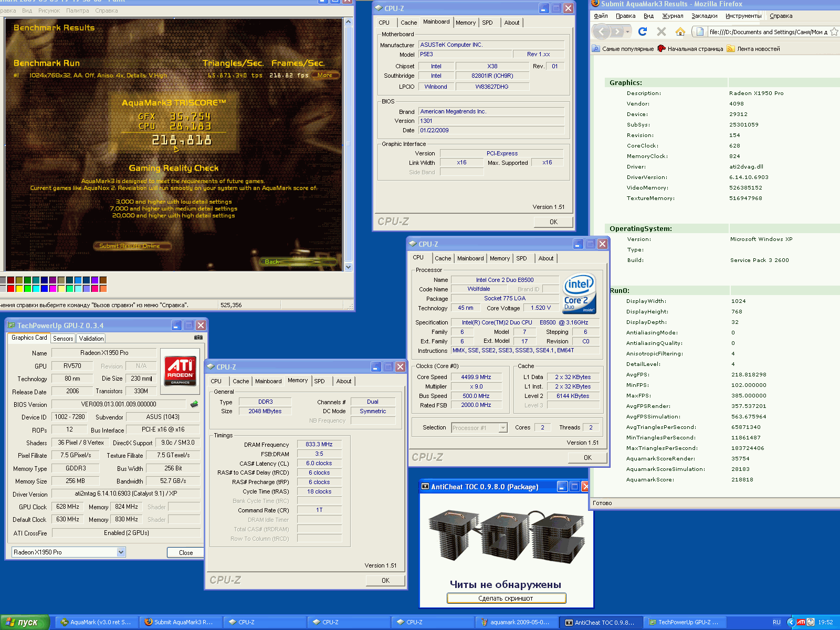Open Лента новостей feed bookmark
840x630 pixels.
point(753,49)
